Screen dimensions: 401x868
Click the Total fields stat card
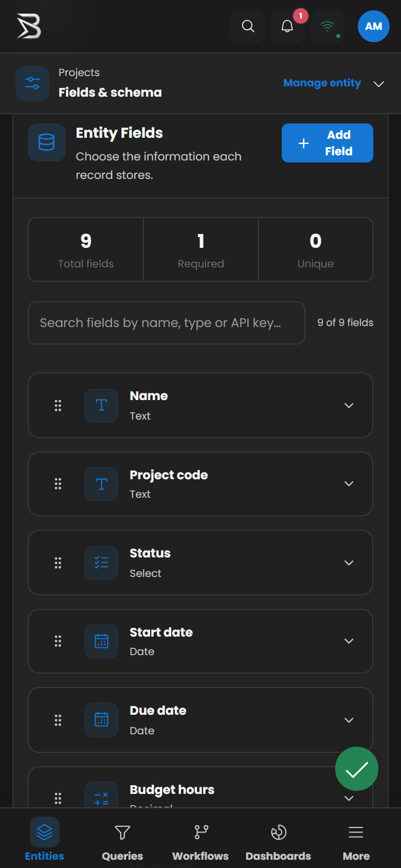coord(86,249)
